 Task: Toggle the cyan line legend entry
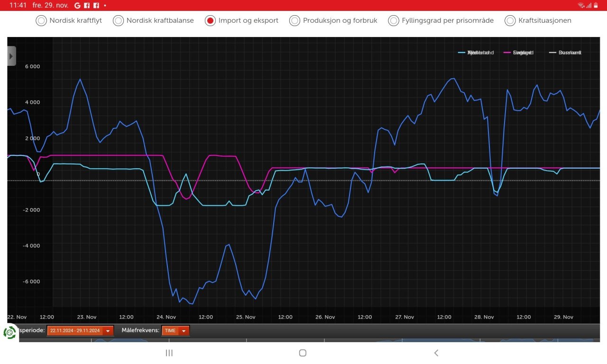476,52
